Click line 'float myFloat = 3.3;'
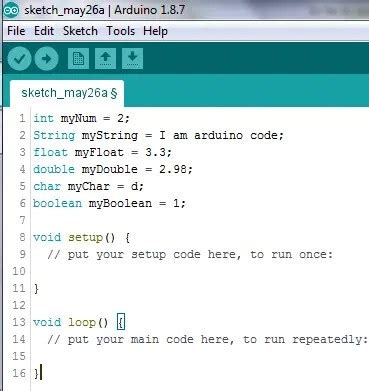 [x=102, y=152]
